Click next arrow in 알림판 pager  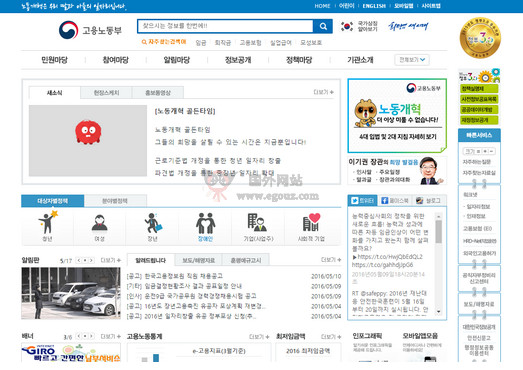(x=91, y=260)
